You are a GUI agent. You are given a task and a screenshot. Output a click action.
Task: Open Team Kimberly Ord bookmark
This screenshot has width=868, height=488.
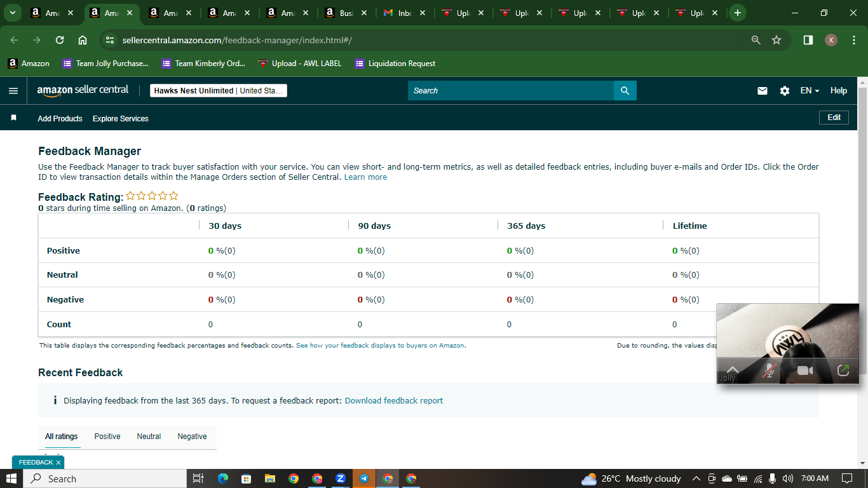click(204, 64)
